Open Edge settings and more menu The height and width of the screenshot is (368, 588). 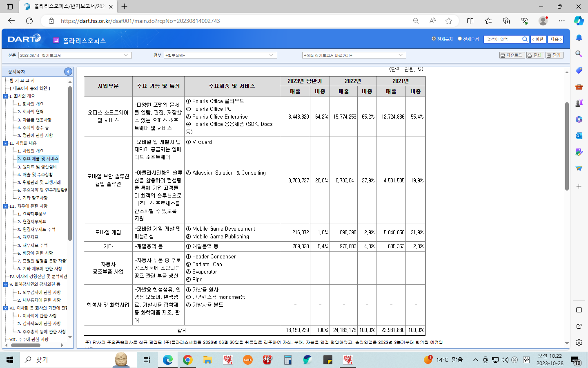click(x=562, y=21)
